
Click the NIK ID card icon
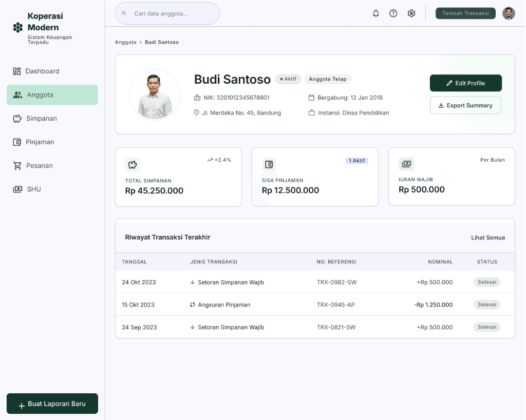[x=197, y=98]
